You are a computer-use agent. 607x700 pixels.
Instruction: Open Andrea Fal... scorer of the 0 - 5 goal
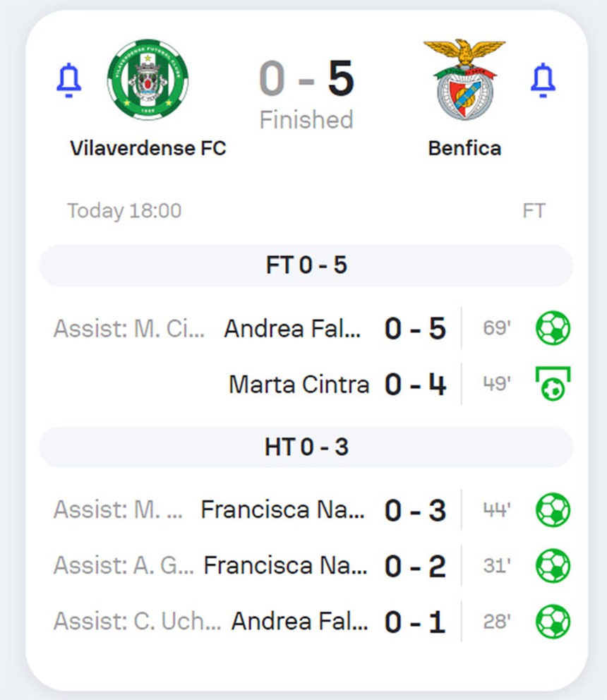tap(292, 329)
